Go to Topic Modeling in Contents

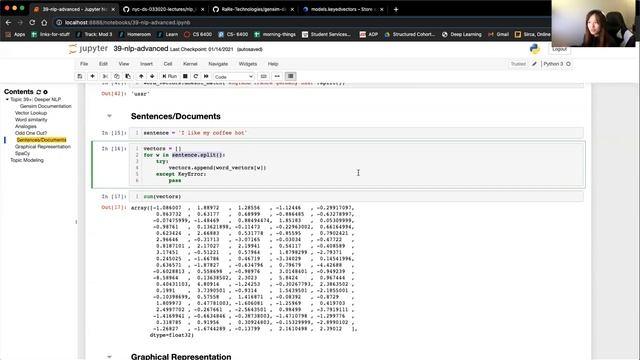27,160
